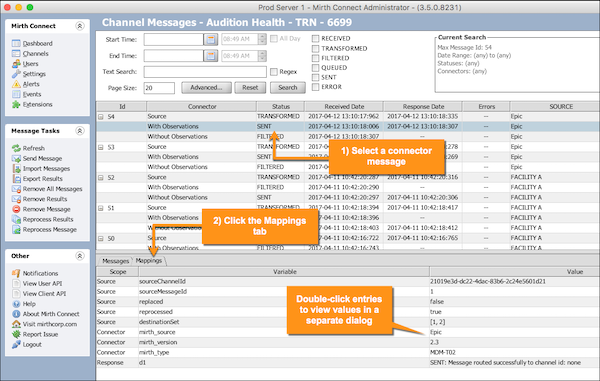Image resolution: width=600 pixels, height=381 pixels.
Task: Click the Search button
Action: coord(288,88)
